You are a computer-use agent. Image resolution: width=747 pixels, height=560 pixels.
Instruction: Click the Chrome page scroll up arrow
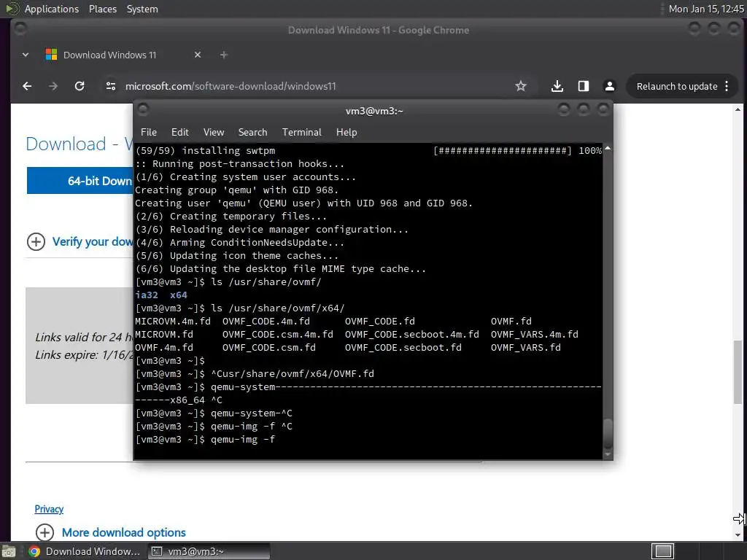(738, 110)
